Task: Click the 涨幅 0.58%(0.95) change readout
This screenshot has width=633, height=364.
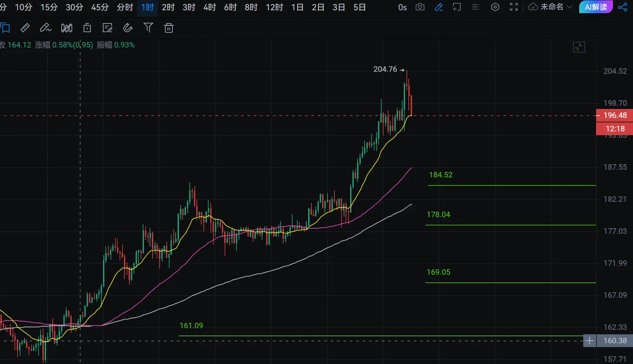Action: (64, 45)
